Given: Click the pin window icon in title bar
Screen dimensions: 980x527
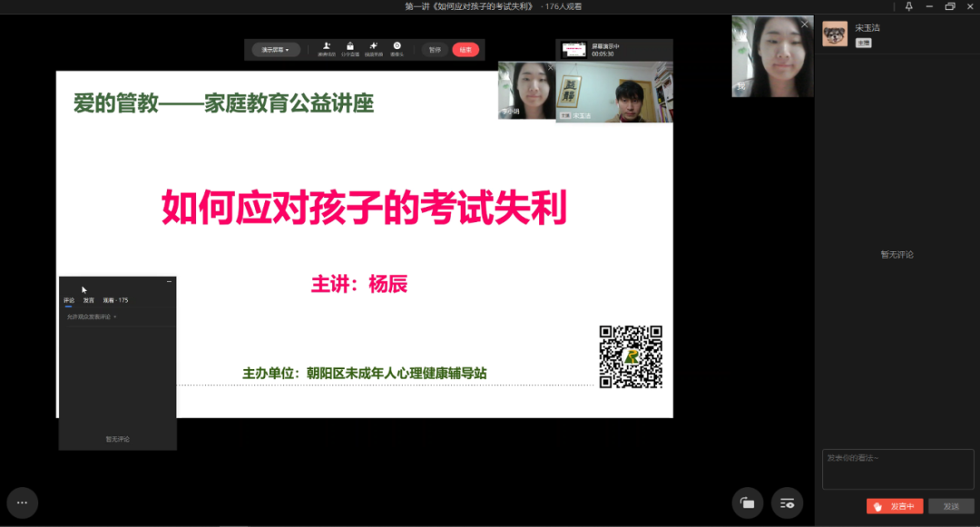Looking at the screenshot, I should pyautogui.click(x=909, y=6).
